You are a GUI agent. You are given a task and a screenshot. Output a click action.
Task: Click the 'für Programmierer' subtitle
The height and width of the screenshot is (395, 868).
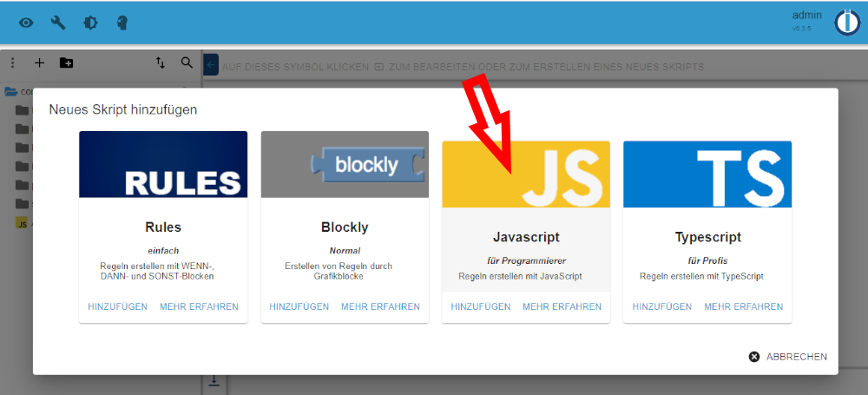[x=526, y=260]
